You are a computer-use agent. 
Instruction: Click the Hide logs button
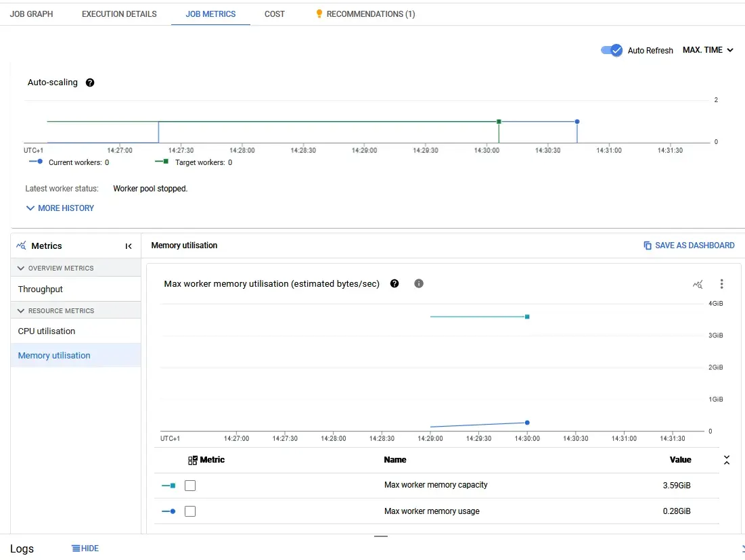click(x=85, y=548)
